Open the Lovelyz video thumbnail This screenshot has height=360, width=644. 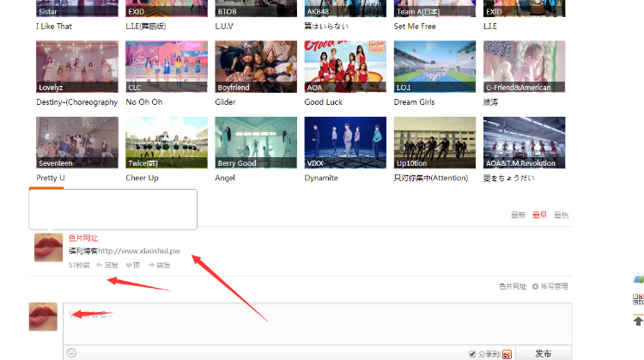click(77, 66)
